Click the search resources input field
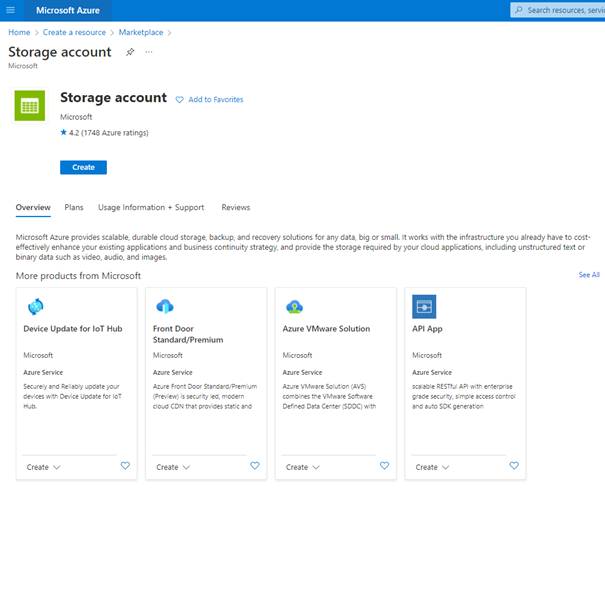Viewport: 605px width, 597px height. tap(563, 10)
